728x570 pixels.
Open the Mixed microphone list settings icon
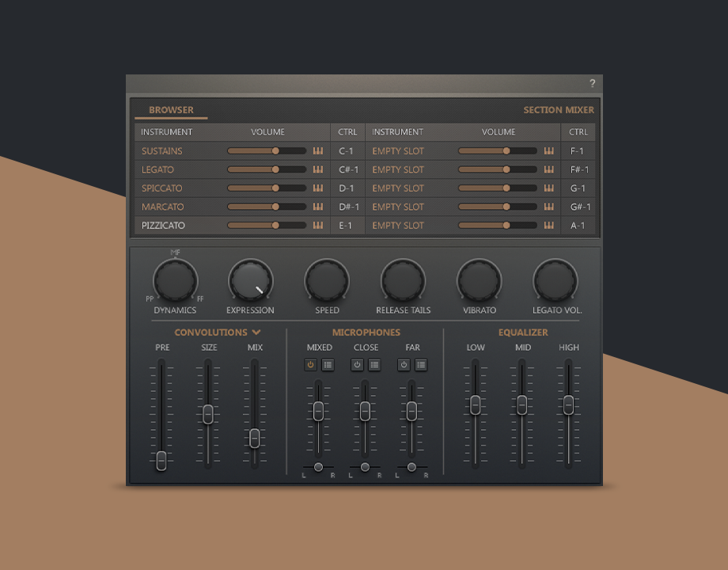click(x=328, y=365)
